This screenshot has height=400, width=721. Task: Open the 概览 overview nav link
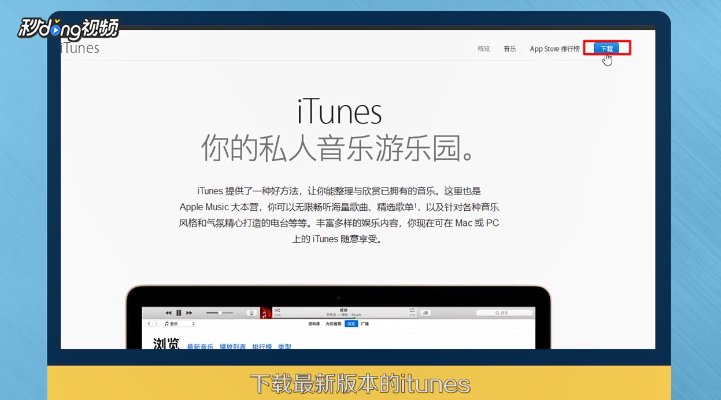(x=483, y=49)
